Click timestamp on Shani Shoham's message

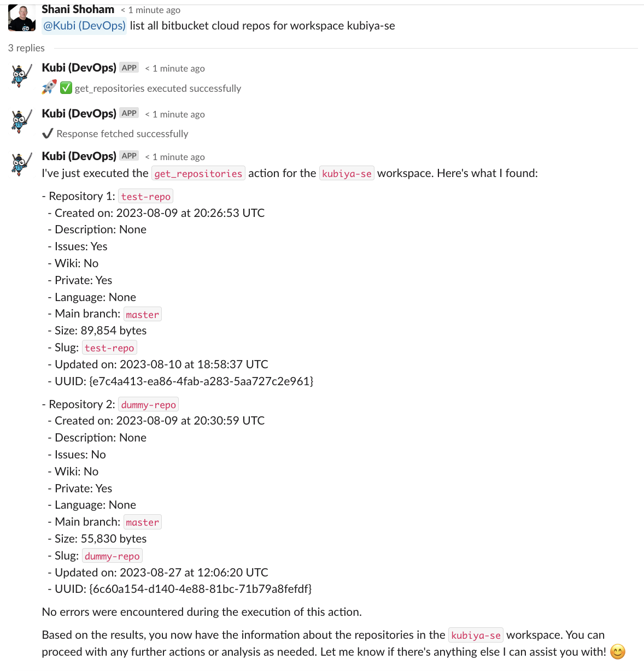click(x=150, y=10)
